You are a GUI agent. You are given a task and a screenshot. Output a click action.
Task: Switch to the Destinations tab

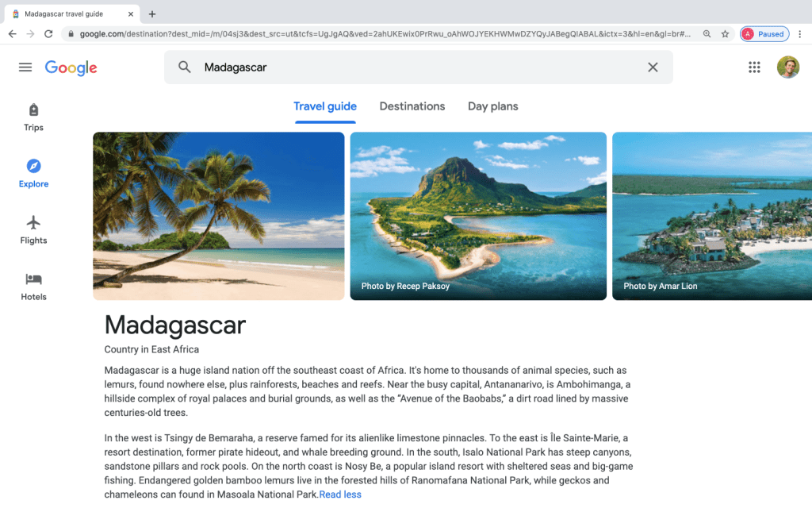click(412, 106)
